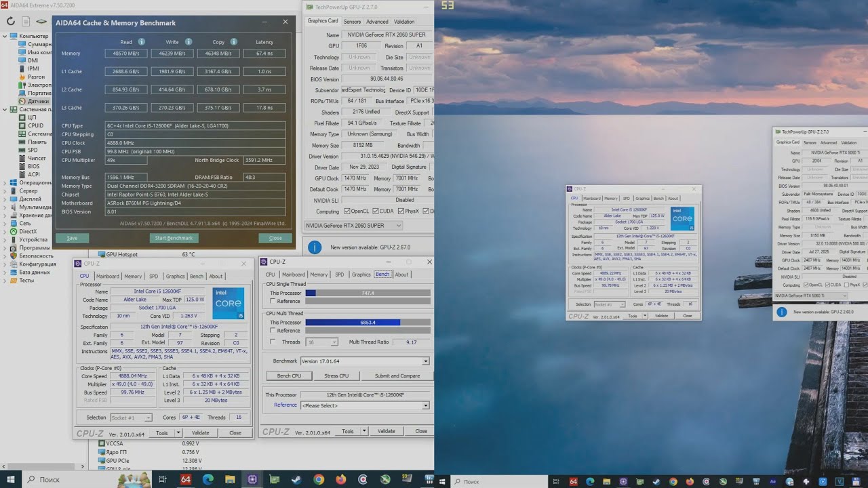Click the multi thread score bar 6853.4
Viewport: 868px width, 488px height.
tap(368, 322)
